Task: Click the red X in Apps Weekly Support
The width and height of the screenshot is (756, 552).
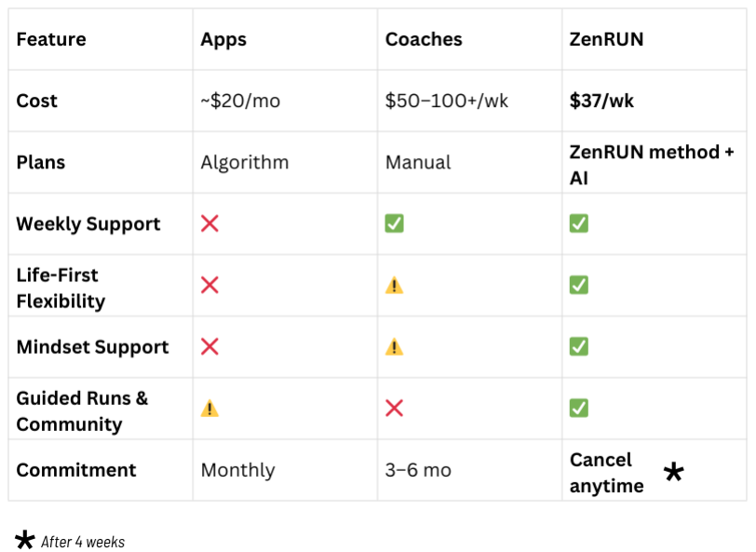Action: pyautogui.click(x=209, y=223)
